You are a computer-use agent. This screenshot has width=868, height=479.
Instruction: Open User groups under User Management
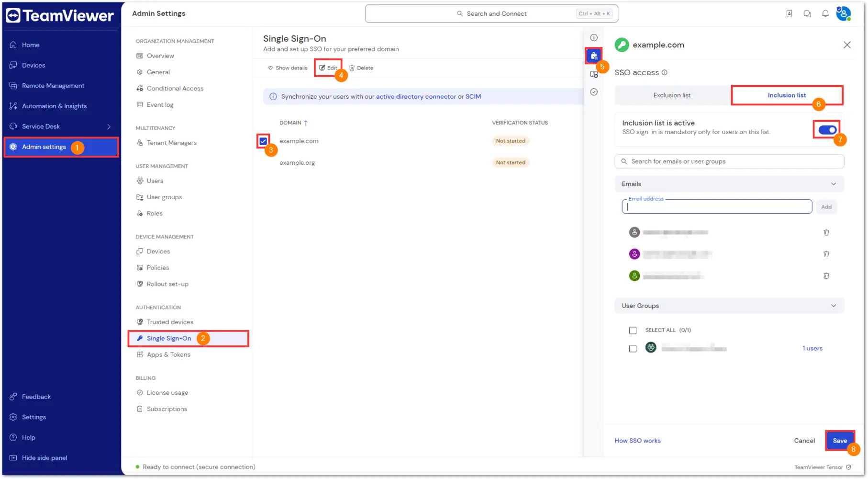164,197
